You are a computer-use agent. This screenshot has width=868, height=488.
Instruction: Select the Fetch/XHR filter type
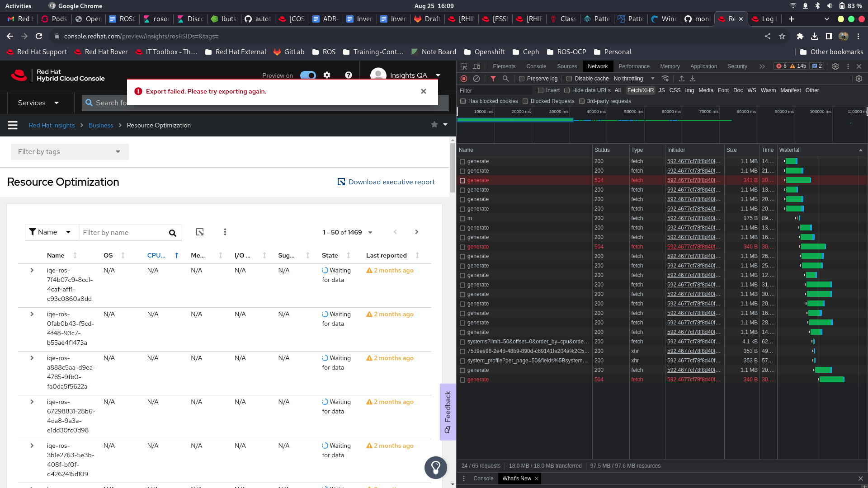point(640,90)
